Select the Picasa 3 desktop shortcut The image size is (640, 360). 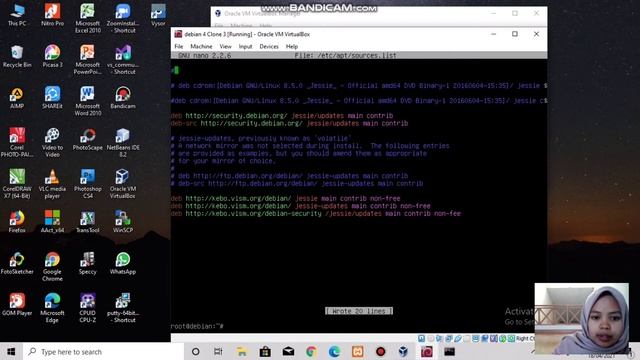click(x=52, y=57)
